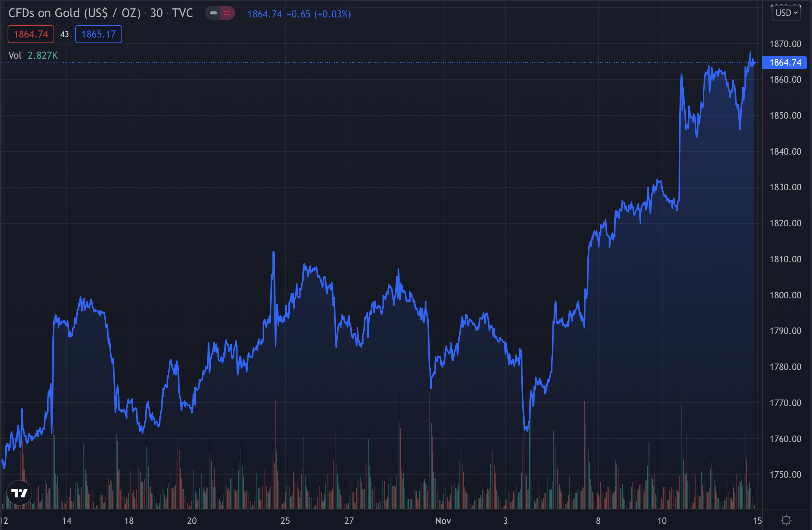Click the CFDs on Gold symbol title
The image size is (812, 530).
tap(74, 13)
